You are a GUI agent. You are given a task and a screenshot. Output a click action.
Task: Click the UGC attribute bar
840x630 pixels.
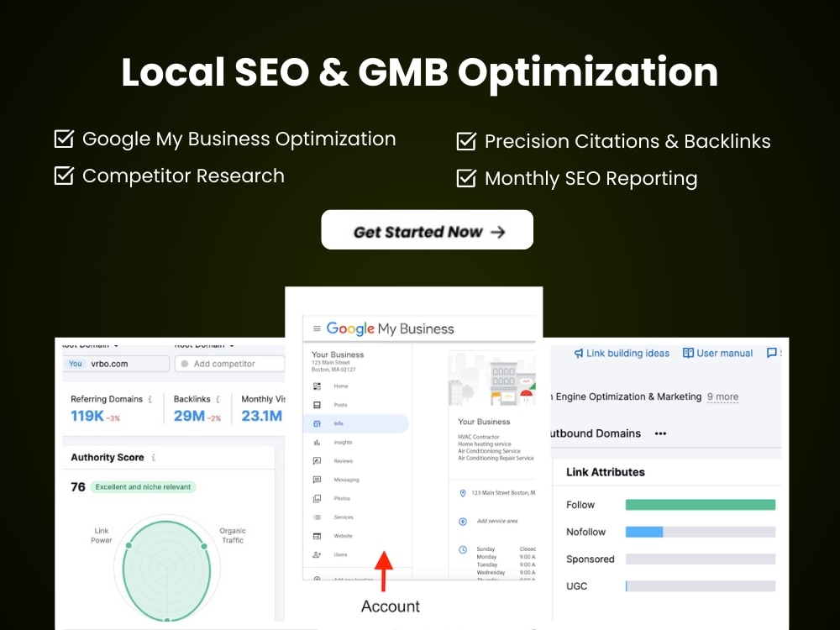coord(701,586)
